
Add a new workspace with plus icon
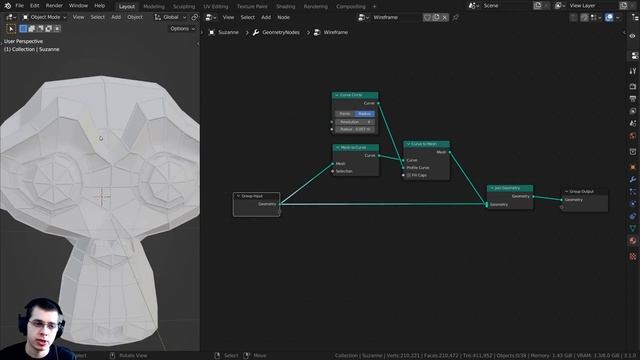375,7
